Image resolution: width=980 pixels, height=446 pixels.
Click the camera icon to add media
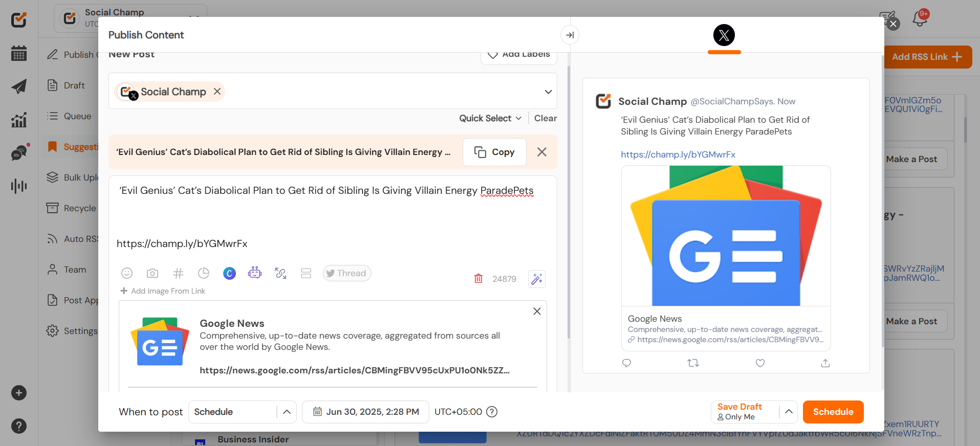[153, 273]
